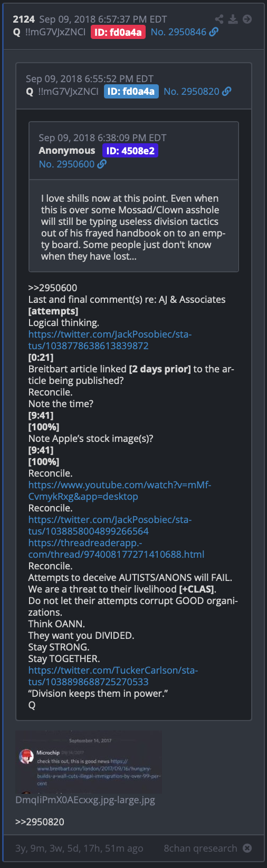The height and width of the screenshot is (868, 267).
Task: Open the Microchip screenshot image thumbnail
Action: 89,762
